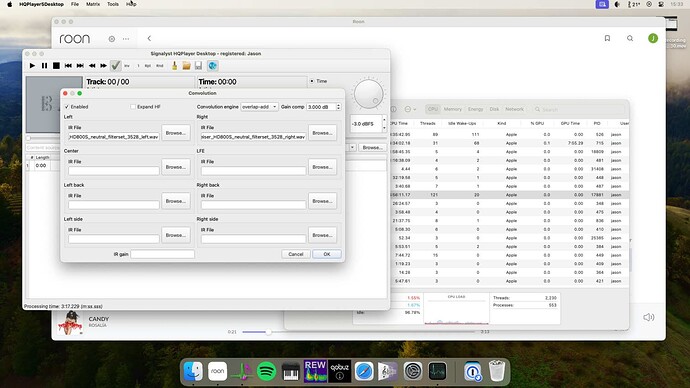Click Activity Monitor search field
Viewport: 690px width, 388px height.
click(x=578, y=109)
